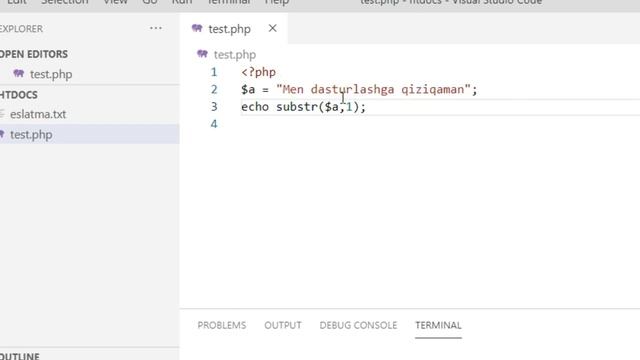This screenshot has height=360, width=640.
Task: Click the $a variable on line 2
Action: click(x=248, y=89)
